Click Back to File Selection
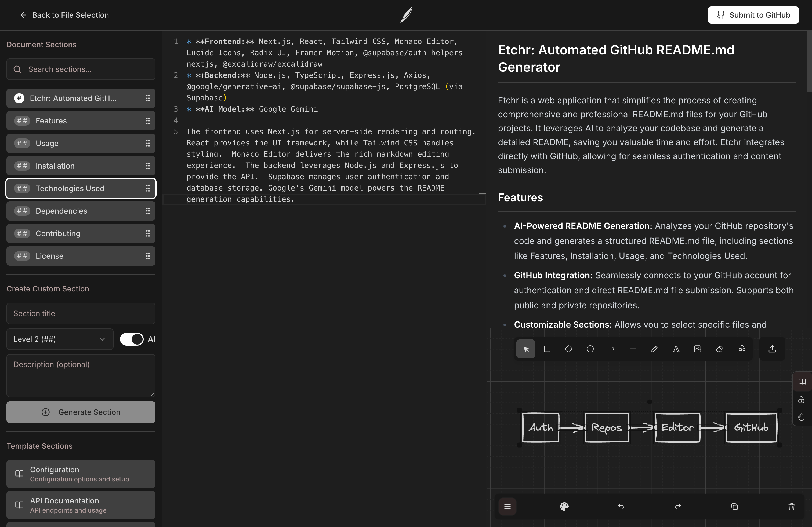812x527 pixels. pyautogui.click(x=64, y=15)
